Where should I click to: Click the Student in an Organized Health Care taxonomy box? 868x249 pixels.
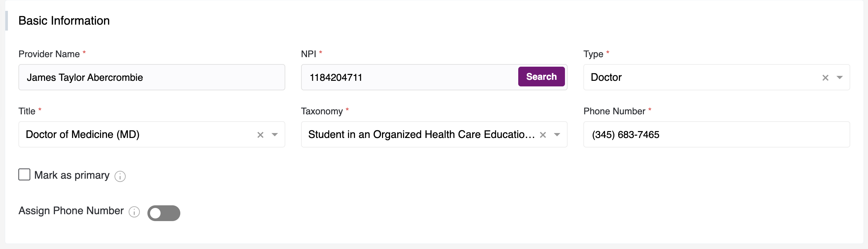coord(421,135)
